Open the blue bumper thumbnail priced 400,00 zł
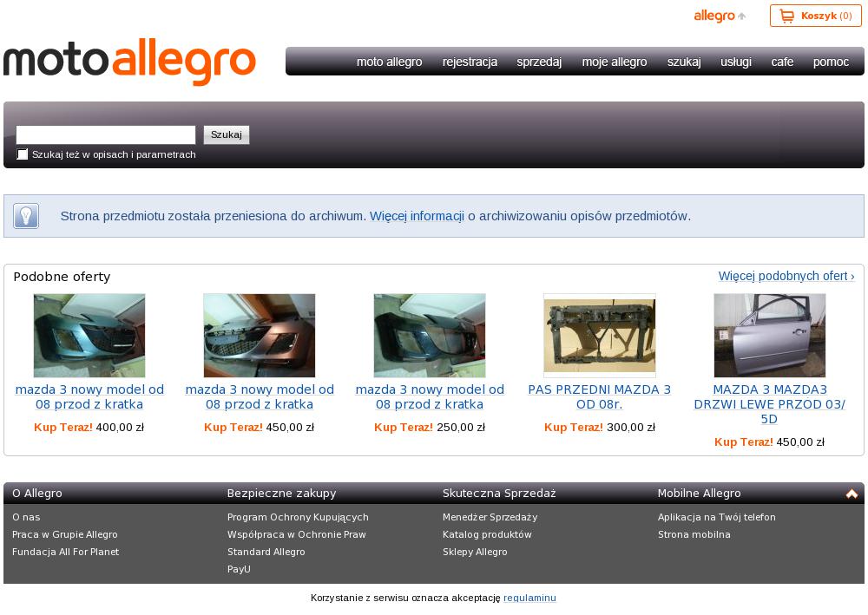This screenshot has width=868, height=615. tap(89, 336)
